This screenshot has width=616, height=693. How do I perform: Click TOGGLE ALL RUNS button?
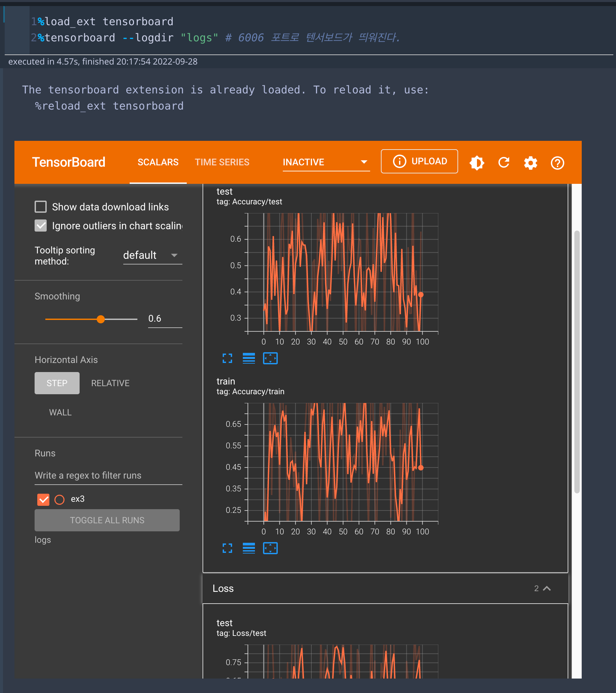click(x=107, y=520)
